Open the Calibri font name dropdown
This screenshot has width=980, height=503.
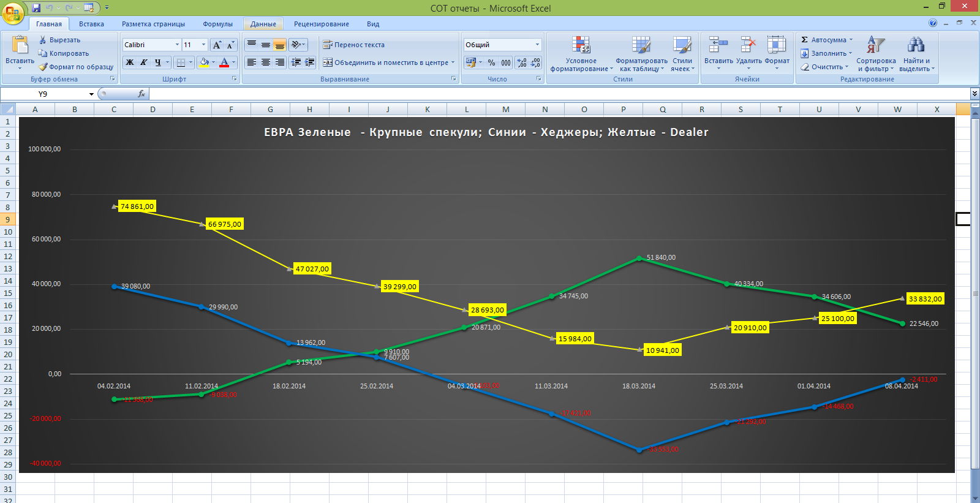pyautogui.click(x=177, y=45)
